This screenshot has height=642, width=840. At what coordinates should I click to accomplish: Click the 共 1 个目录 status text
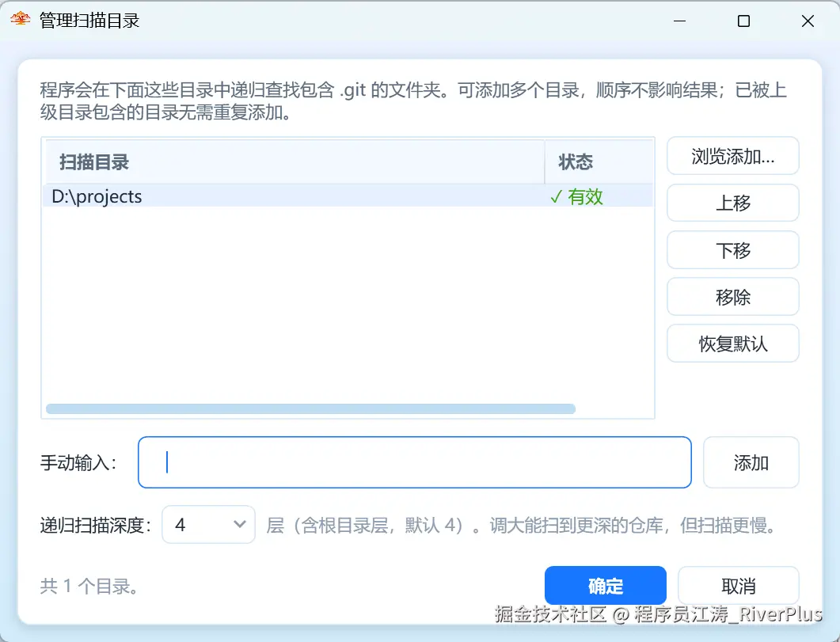coord(89,587)
